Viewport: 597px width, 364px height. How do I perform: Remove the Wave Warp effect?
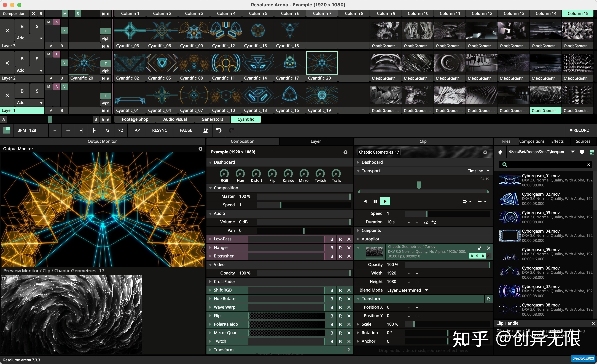point(349,307)
